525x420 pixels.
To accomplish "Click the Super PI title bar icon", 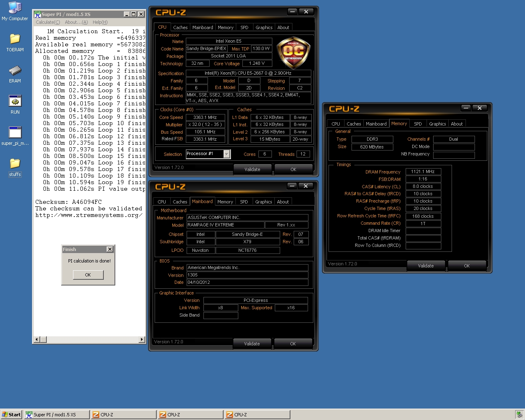I will [x=37, y=14].
